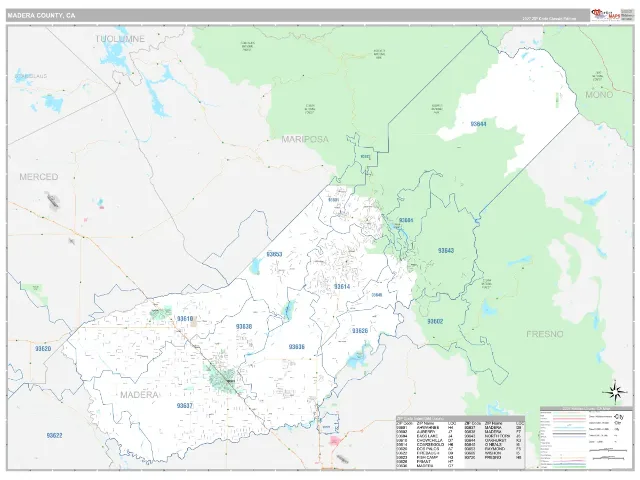The image size is (640, 480).
Task: Click the "MADERA COUNTY, CA" title text
Action: 41,16
